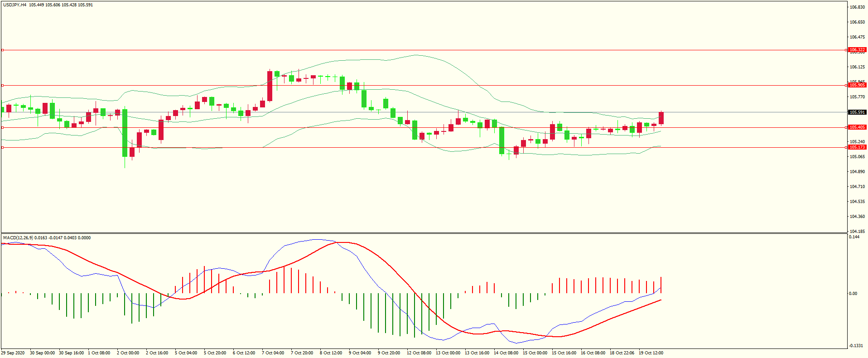868x358 pixels.
Task: Click the 19 Oct 12:00 time label
Action: (x=651, y=353)
